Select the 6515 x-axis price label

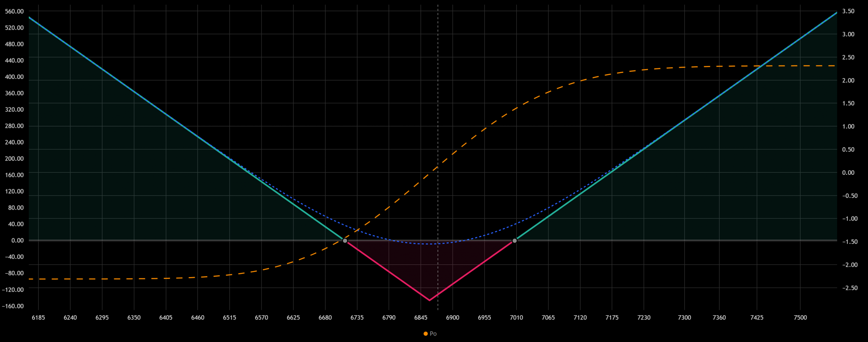click(229, 317)
